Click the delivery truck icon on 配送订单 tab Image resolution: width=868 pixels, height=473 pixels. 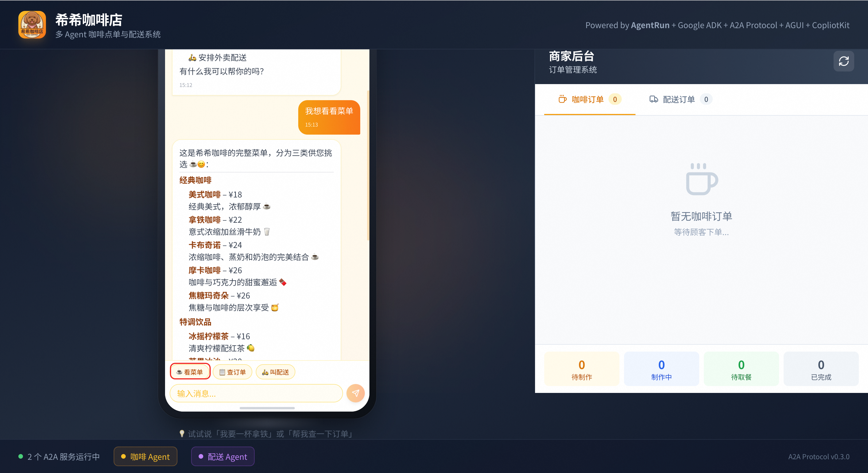point(654,99)
